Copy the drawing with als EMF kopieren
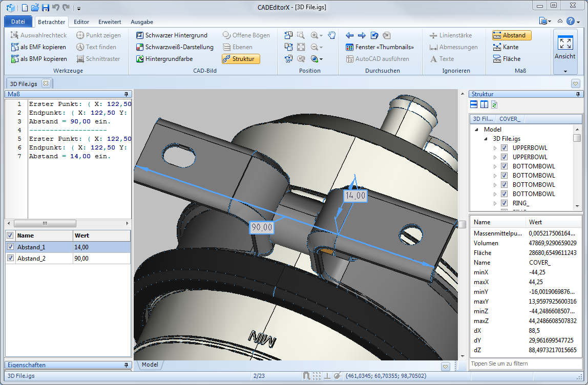Image resolution: width=588 pixels, height=385 pixels. coord(38,47)
